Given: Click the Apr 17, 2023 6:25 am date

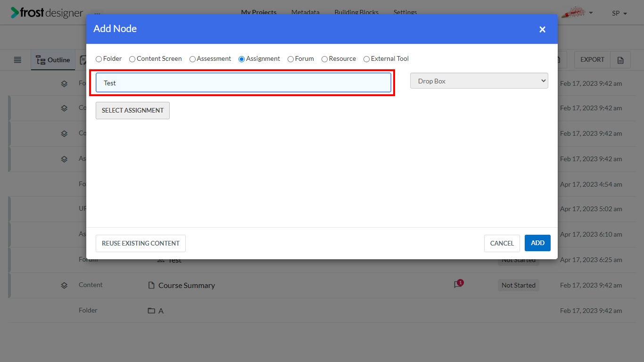Looking at the screenshot, I should [x=591, y=260].
